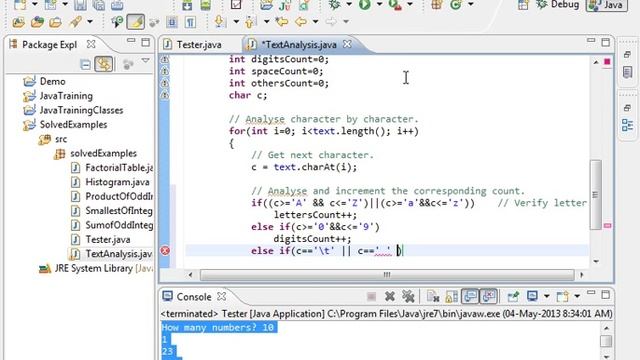Viewport: 640px width, 360px height.
Task: Open Task List icon on right trim
Action: click(x=627, y=72)
